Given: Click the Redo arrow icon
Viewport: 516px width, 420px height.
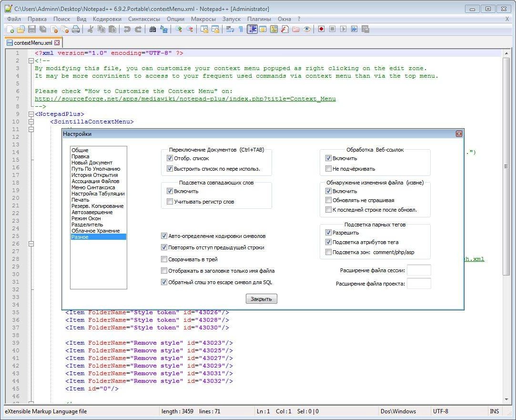Looking at the screenshot, I should [138, 29].
